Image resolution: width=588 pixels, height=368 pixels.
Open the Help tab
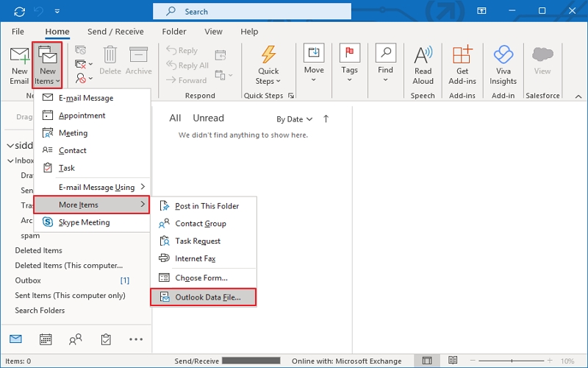[x=249, y=32]
